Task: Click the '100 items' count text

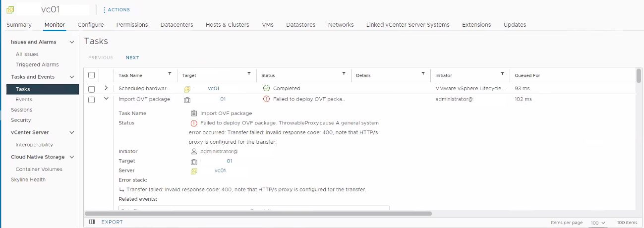Action: click(x=627, y=223)
